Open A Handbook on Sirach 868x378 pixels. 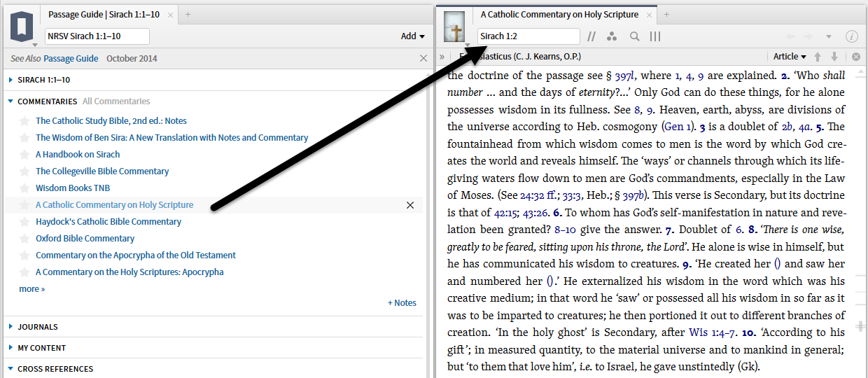click(x=78, y=155)
